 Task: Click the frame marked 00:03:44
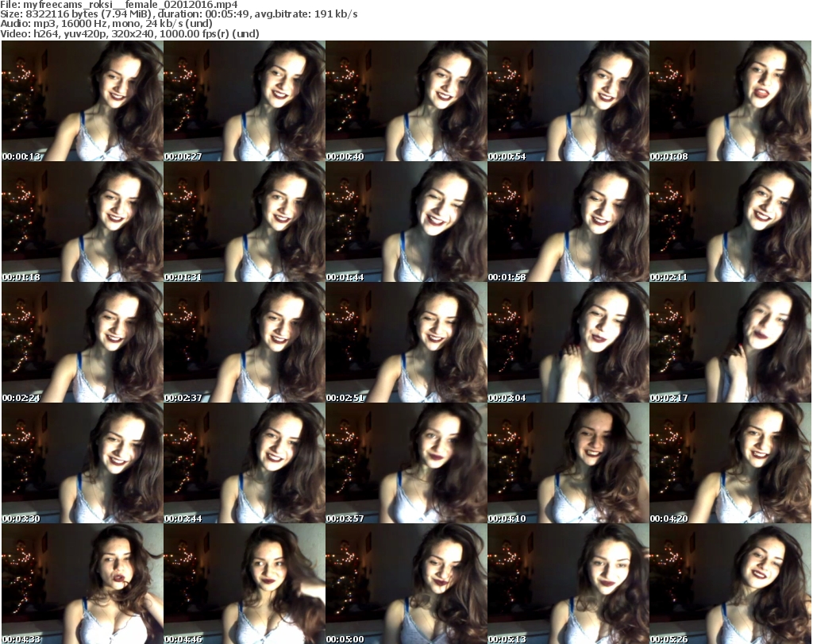(x=245, y=463)
